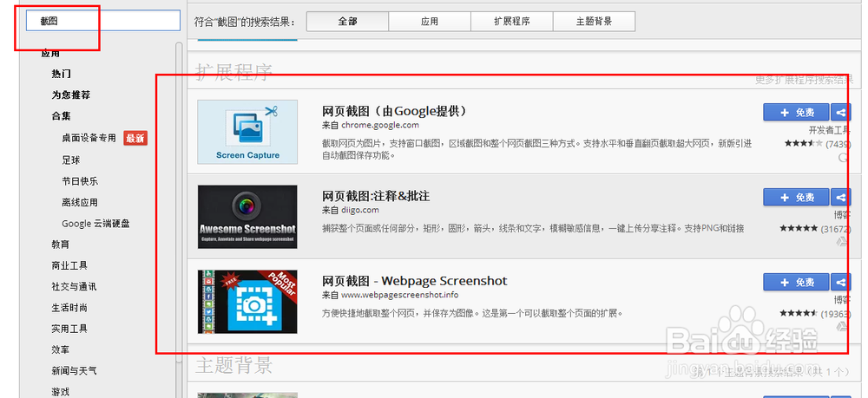Open 合集 category in sidebar
The width and height of the screenshot is (868, 398).
click(61, 116)
